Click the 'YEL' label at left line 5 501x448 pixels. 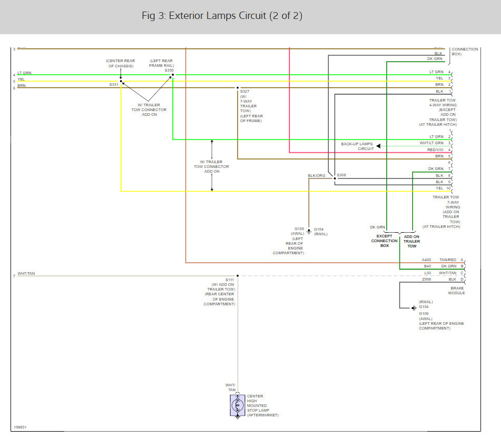point(21,79)
